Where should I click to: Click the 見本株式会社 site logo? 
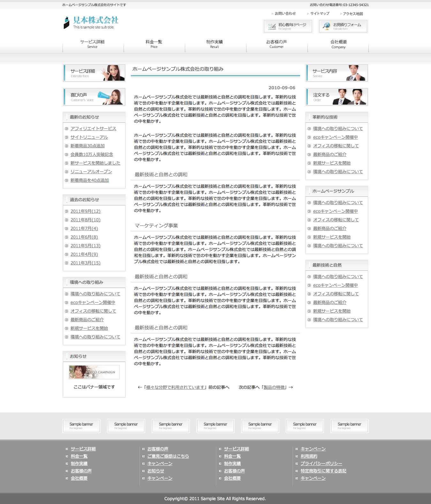click(x=91, y=22)
